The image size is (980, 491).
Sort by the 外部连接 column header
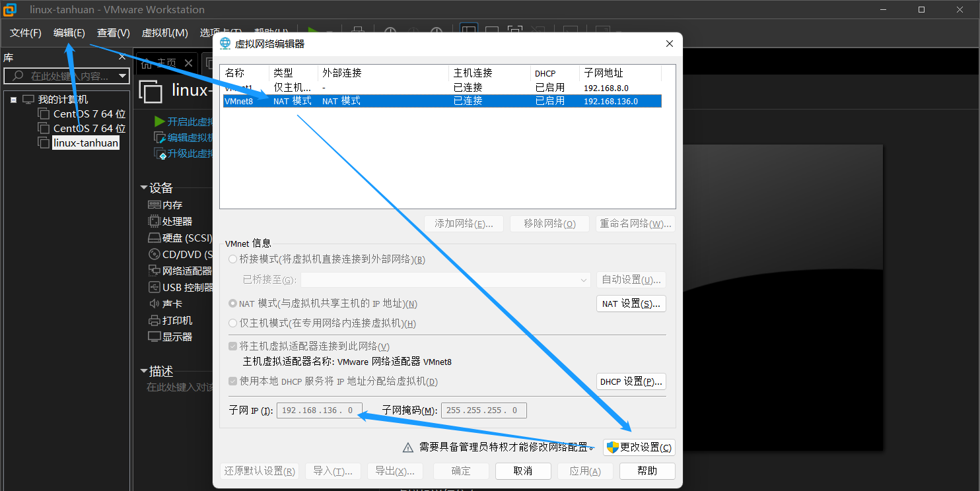click(383, 73)
